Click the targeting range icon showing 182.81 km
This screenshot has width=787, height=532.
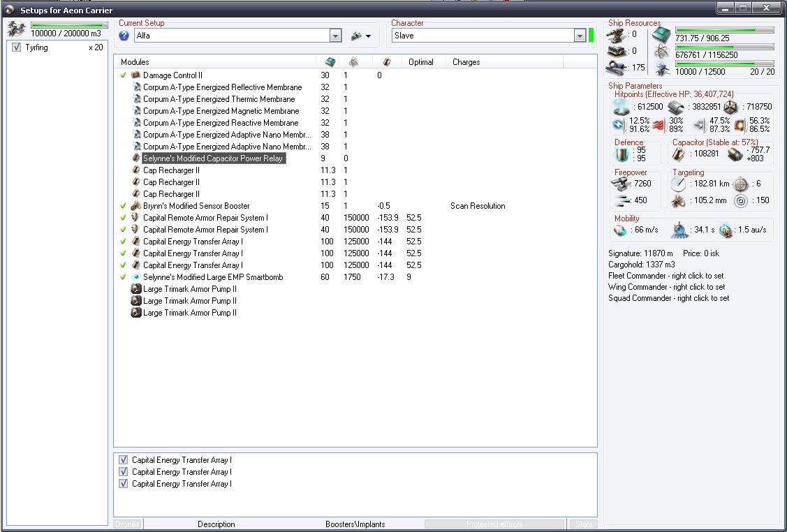[x=679, y=184]
